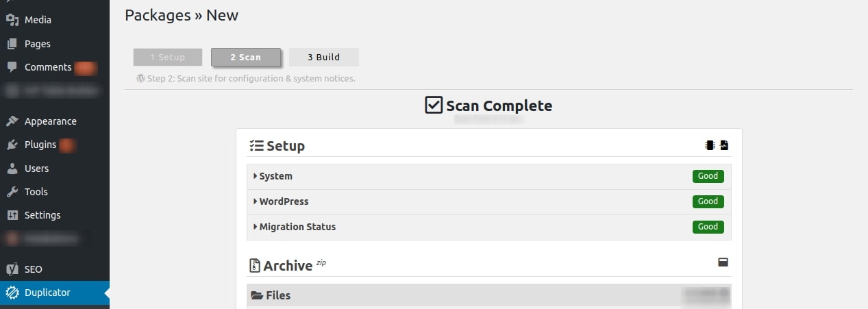Click the Settings sliders icon

coord(12,215)
